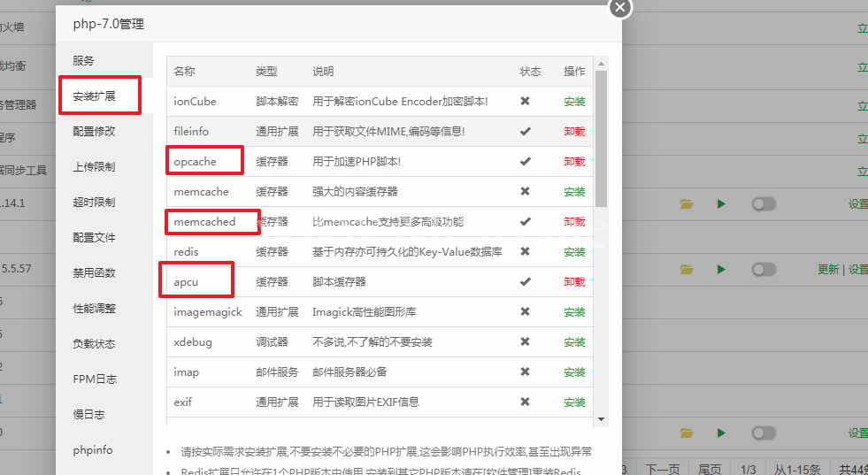Viewport: 868px width, 475px height.
Task: Click the 说明 column header
Action: pos(323,71)
